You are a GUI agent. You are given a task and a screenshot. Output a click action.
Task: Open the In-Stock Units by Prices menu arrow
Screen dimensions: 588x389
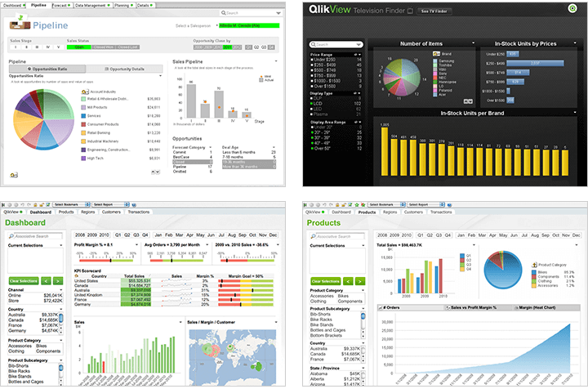click(x=575, y=43)
